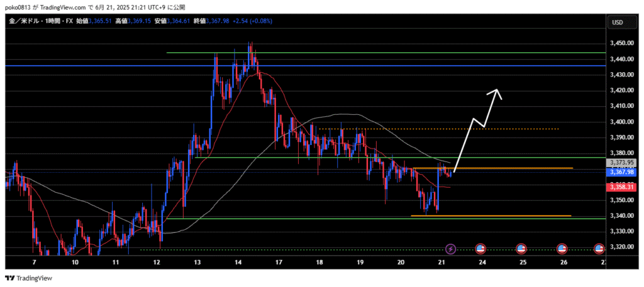
Task: Click the 金/米ドル symbol title
Action: point(23,22)
